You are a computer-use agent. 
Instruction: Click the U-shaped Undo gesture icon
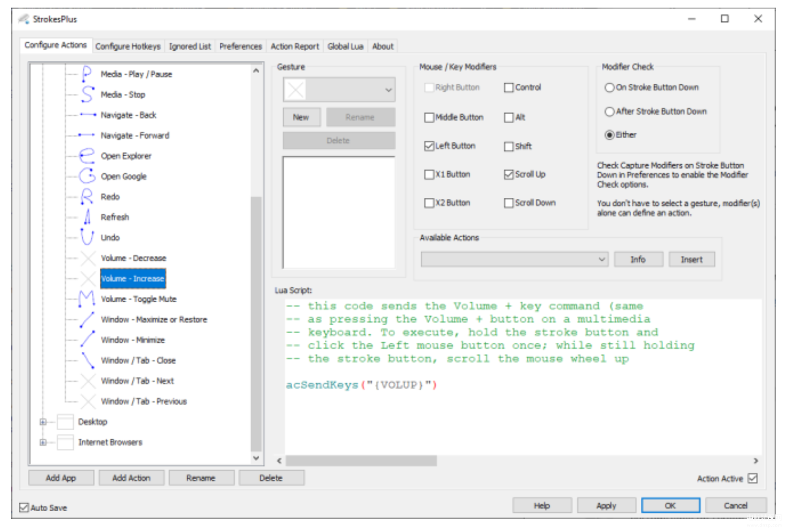point(87,237)
